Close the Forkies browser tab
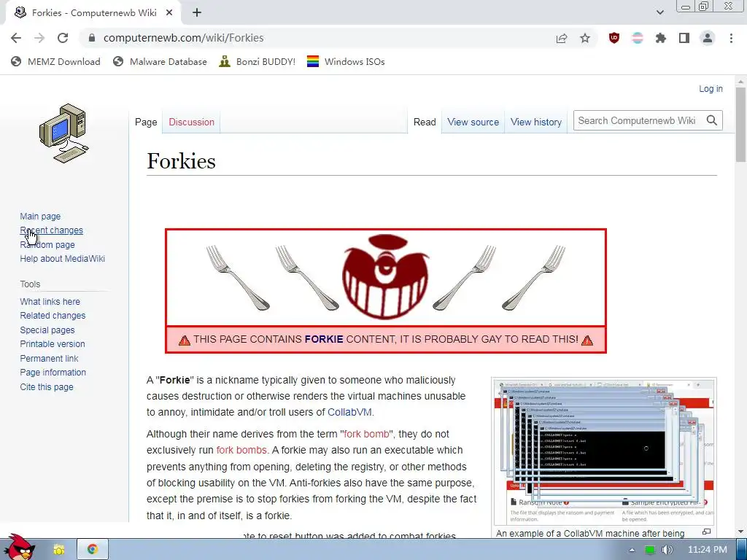747x560 pixels. [x=169, y=13]
